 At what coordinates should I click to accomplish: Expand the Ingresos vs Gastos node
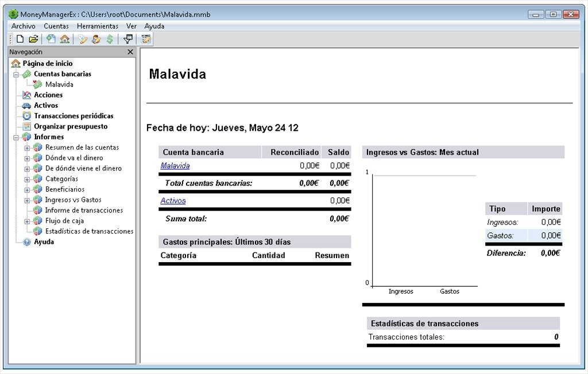point(27,200)
